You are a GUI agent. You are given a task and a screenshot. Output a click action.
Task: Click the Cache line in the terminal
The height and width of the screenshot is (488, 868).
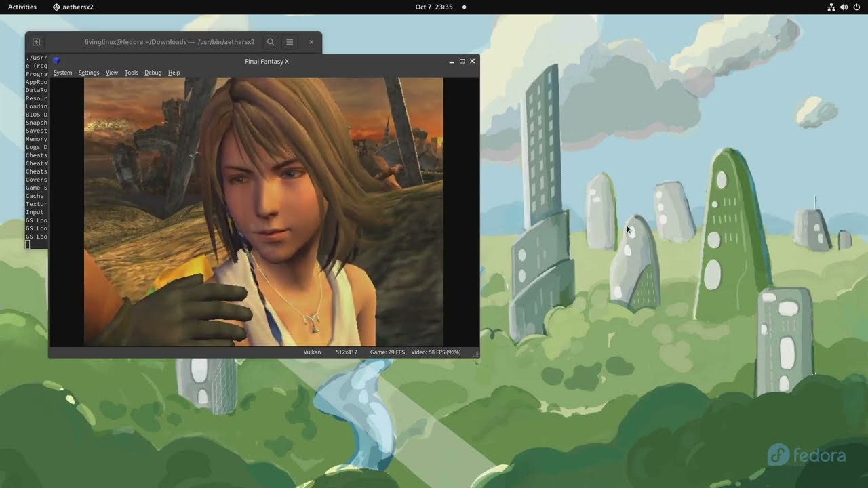[x=35, y=196]
